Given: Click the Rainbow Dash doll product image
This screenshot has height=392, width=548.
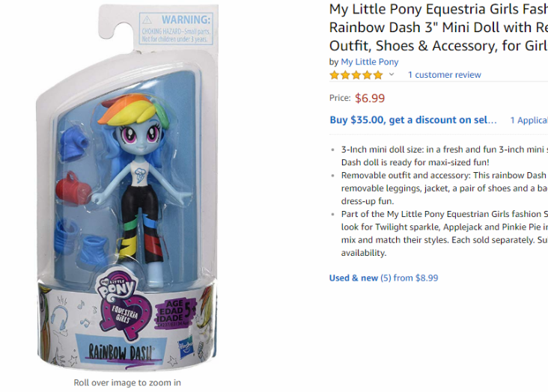Looking at the screenshot, I should tap(127, 188).
